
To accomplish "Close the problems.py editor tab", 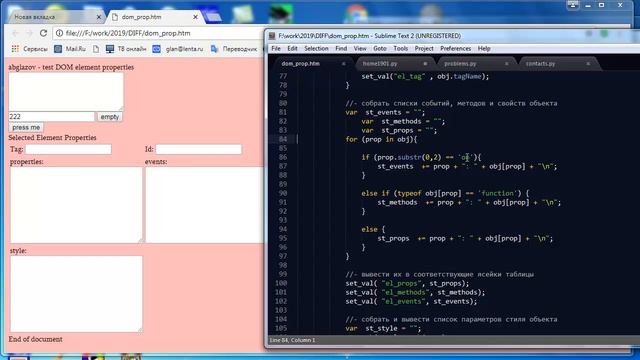I will click(x=507, y=64).
